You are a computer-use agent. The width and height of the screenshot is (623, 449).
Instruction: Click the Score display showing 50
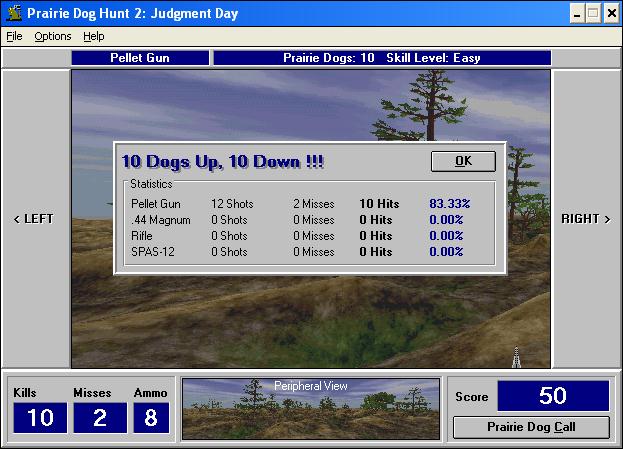(x=553, y=396)
